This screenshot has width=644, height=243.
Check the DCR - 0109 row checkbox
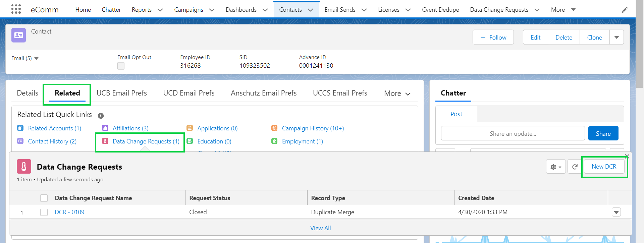click(x=44, y=212)
